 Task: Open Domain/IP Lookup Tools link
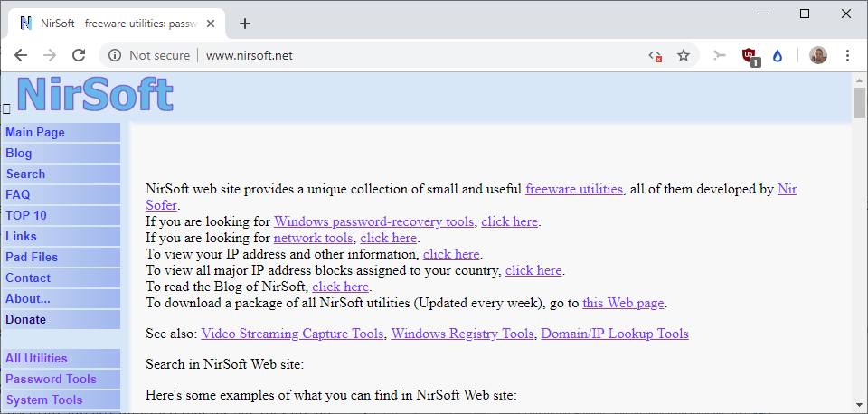click(x=615, y=334)
